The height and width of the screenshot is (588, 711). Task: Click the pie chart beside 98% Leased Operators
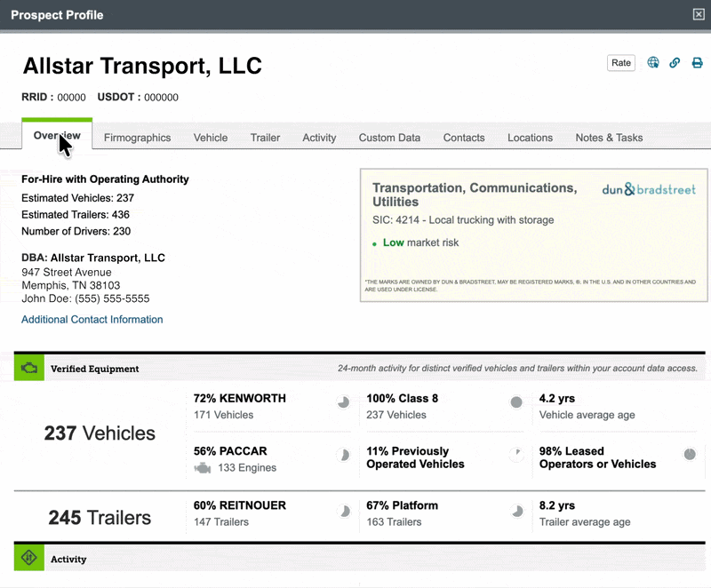689,454
